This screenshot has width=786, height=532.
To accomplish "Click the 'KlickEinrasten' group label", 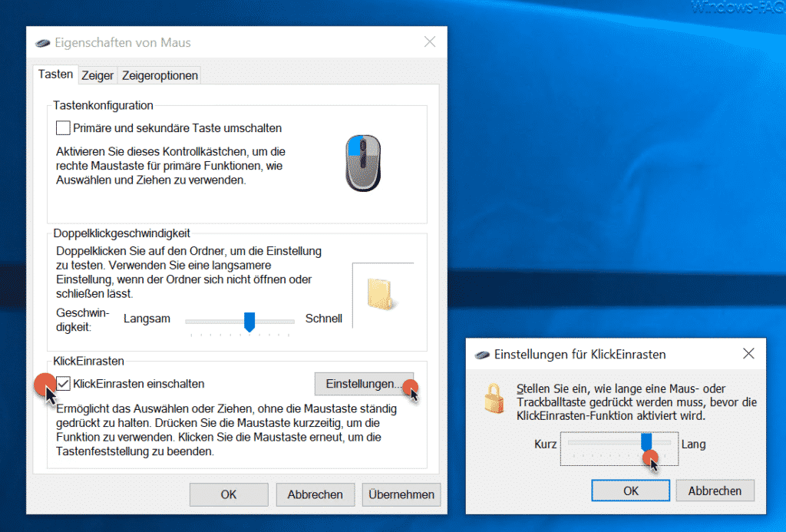I will [89, 362].
